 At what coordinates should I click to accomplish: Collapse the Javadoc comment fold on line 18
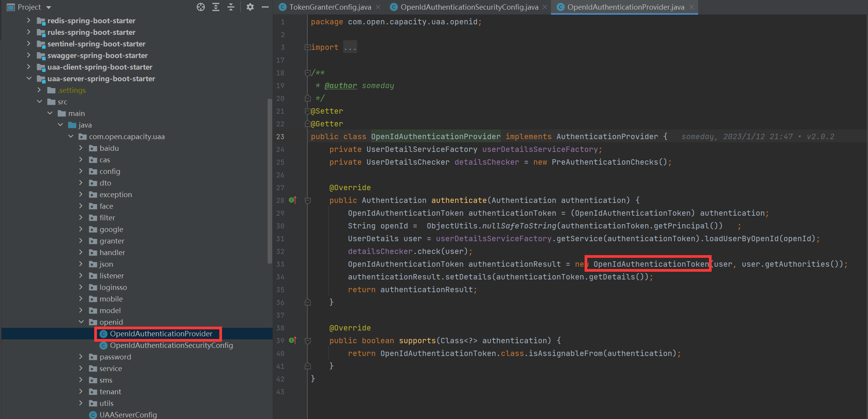pos(308,73)
